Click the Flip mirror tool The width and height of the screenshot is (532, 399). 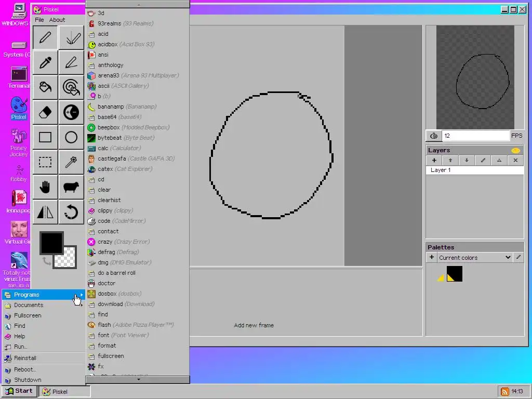tap(45, 212)
